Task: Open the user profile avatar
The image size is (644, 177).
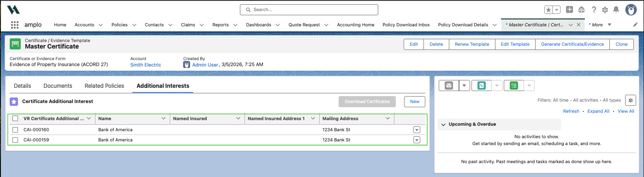Action: [631, 9]
